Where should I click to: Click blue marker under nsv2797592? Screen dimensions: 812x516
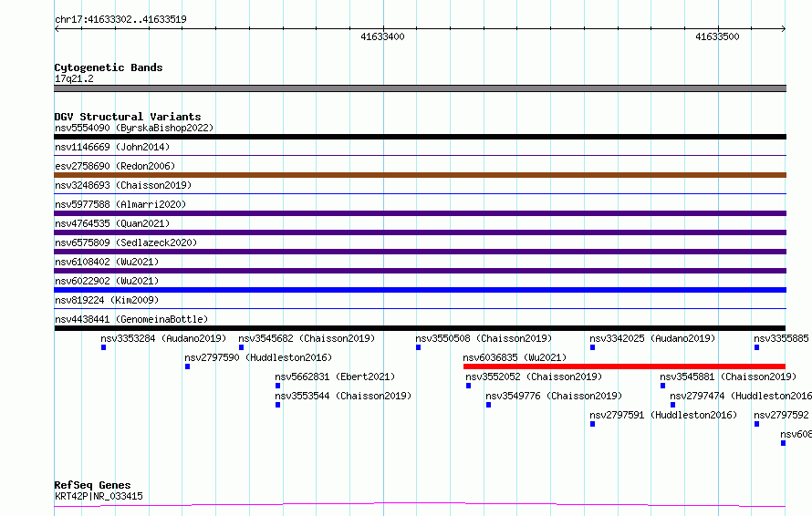pos(757,424)
